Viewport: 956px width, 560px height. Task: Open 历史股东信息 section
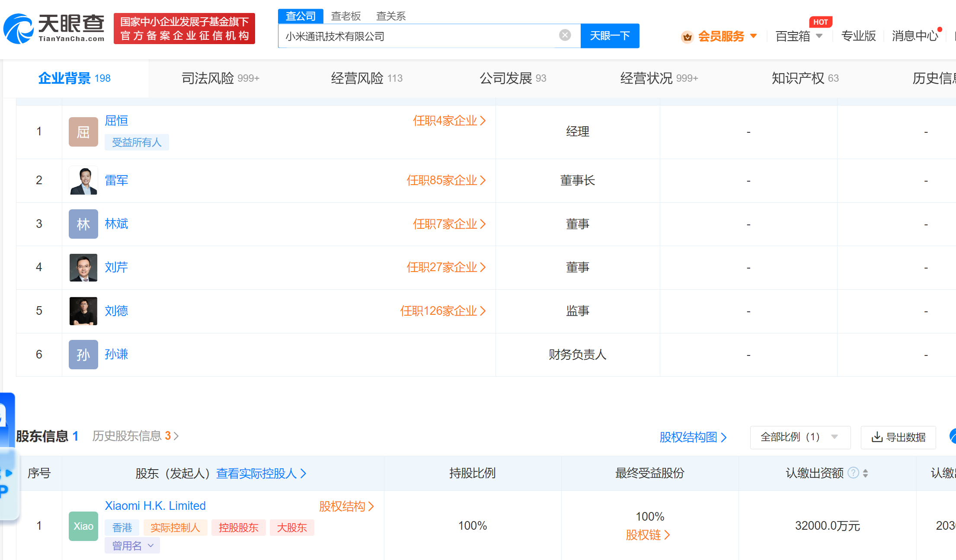pyautogui.click(x=135, y=436)
